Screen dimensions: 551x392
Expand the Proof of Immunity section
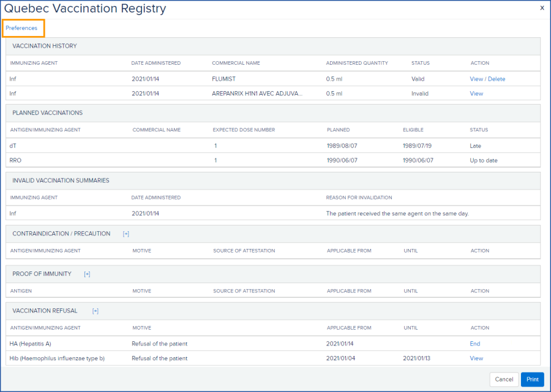(87, 273)
